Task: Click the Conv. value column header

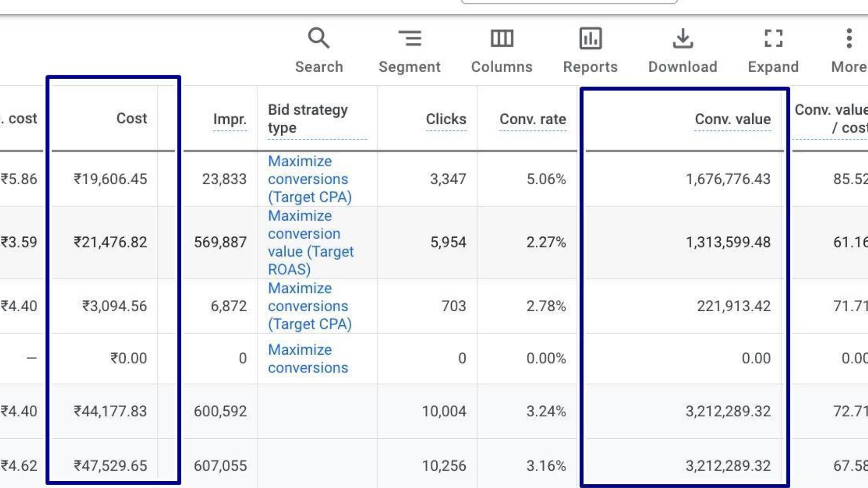Action: 732,119
